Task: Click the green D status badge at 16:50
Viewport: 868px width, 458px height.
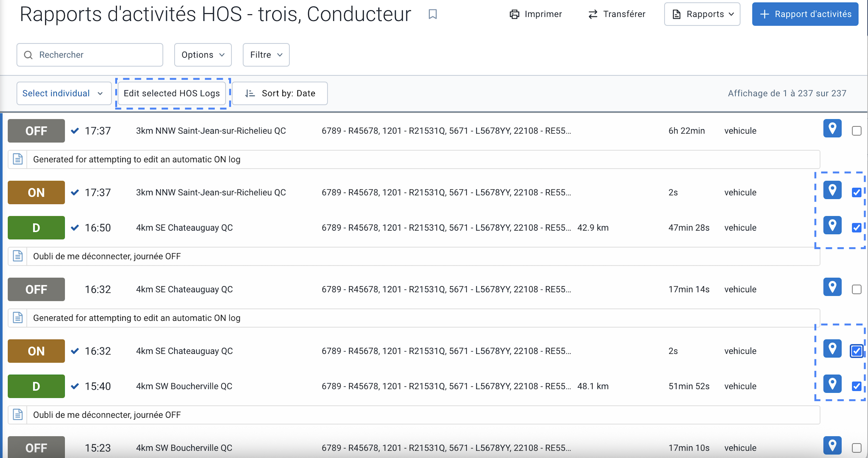Action: point(36,228)
